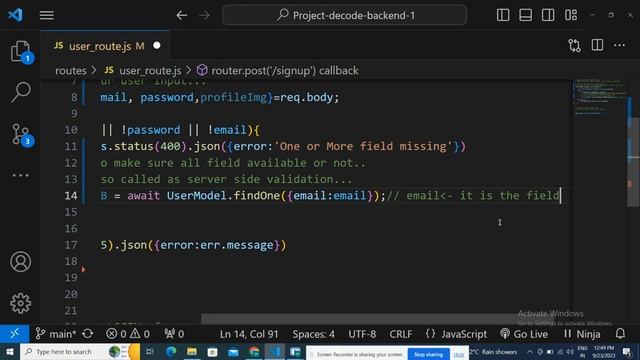Click the Hide link in the sharing bar
Viewport: 640px width, 360px height.
(x=459, y=355)
